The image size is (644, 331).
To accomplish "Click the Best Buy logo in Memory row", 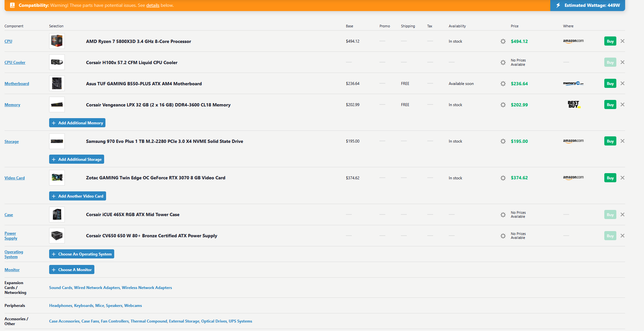I will point(574,104).
